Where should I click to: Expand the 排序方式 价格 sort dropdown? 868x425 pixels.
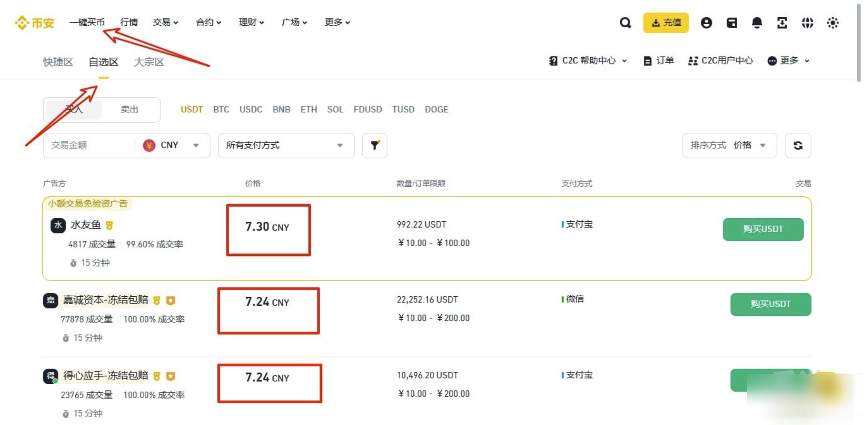pyautogui.click(x=729, y=145)
